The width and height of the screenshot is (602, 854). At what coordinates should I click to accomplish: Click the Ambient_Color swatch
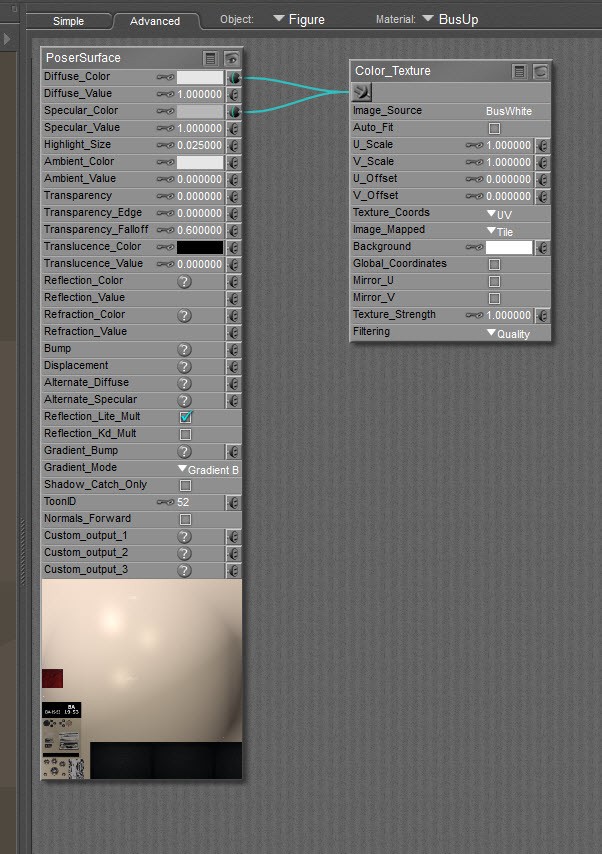tap(200, 162)
